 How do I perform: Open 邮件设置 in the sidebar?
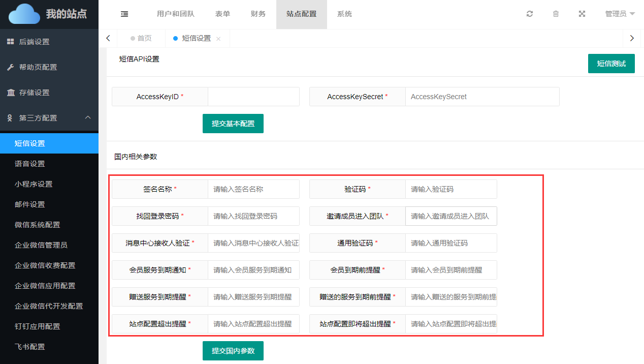coord(30,204)
